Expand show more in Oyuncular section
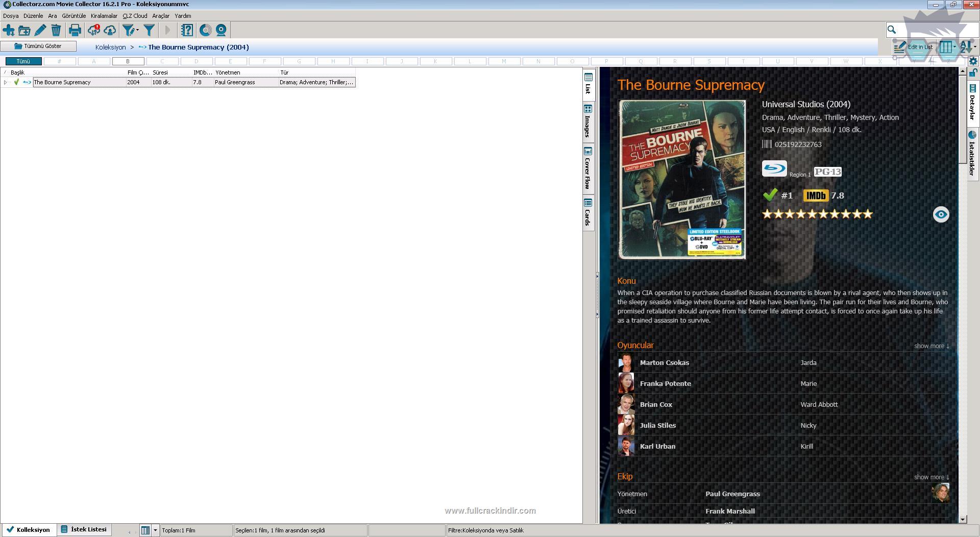The image size is (980, 537). [932, 346]
